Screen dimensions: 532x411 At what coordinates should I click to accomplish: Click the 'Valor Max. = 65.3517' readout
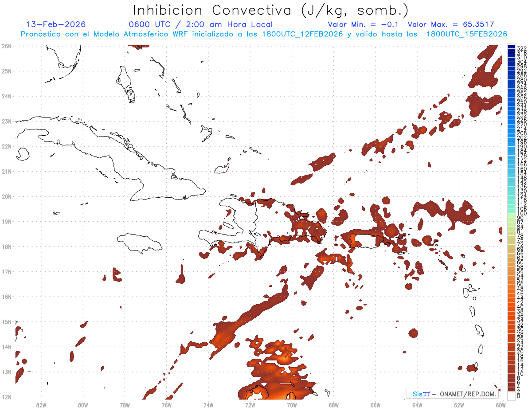click(450, 24)
